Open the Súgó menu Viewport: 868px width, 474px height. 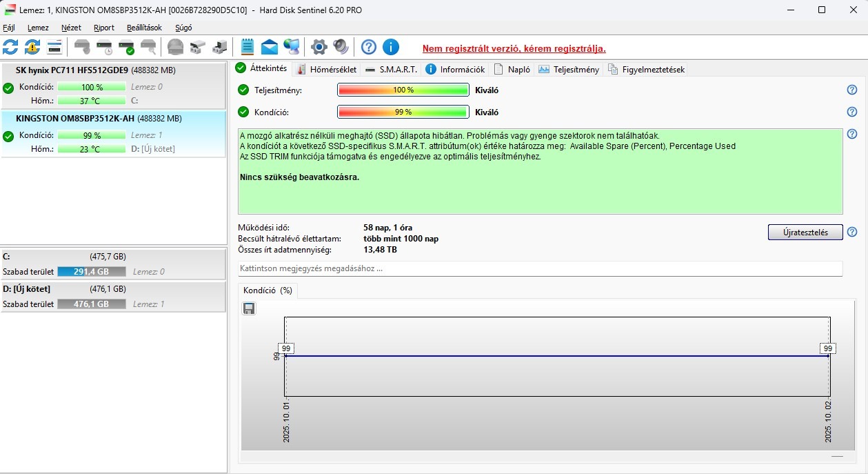(x=183, y=28)
